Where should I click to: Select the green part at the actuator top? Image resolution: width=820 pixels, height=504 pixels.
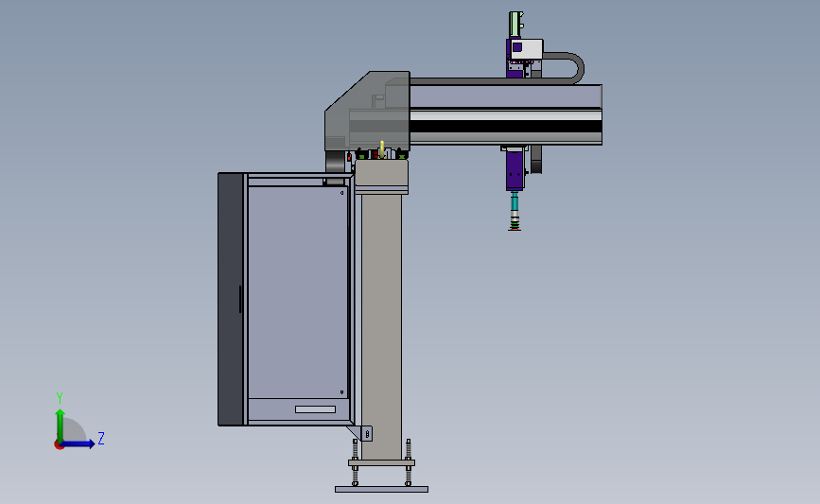[516, 24]
